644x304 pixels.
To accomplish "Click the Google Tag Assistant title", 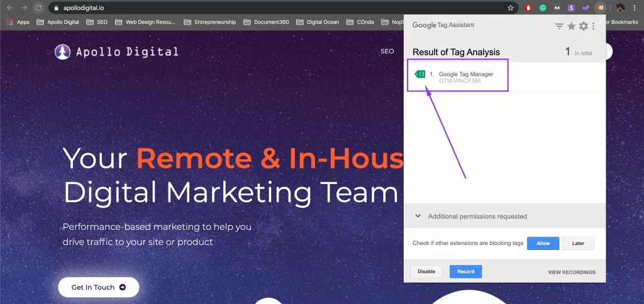I will pyautogui.click(x=443, y=25).
